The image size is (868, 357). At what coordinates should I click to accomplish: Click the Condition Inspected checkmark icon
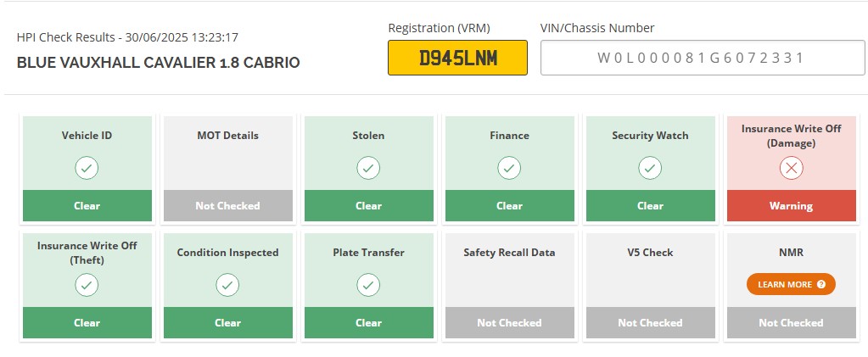click(227, 285)
